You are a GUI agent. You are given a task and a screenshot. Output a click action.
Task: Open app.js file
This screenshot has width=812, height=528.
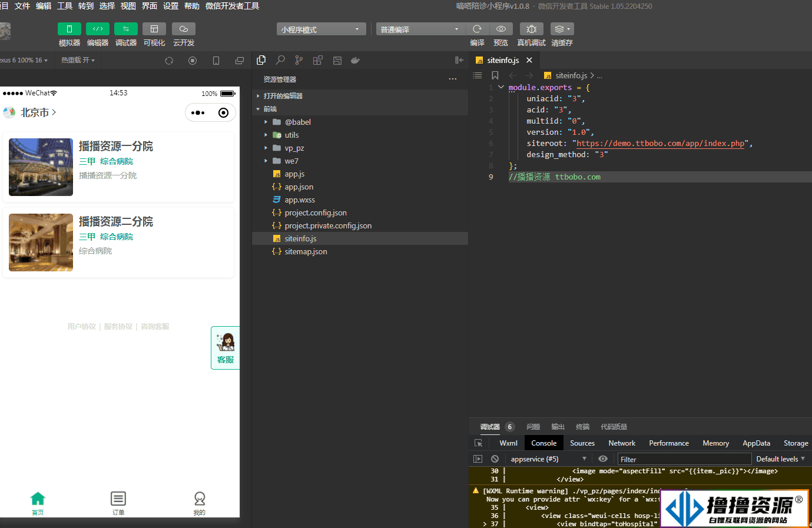click(x=360, y=174)
